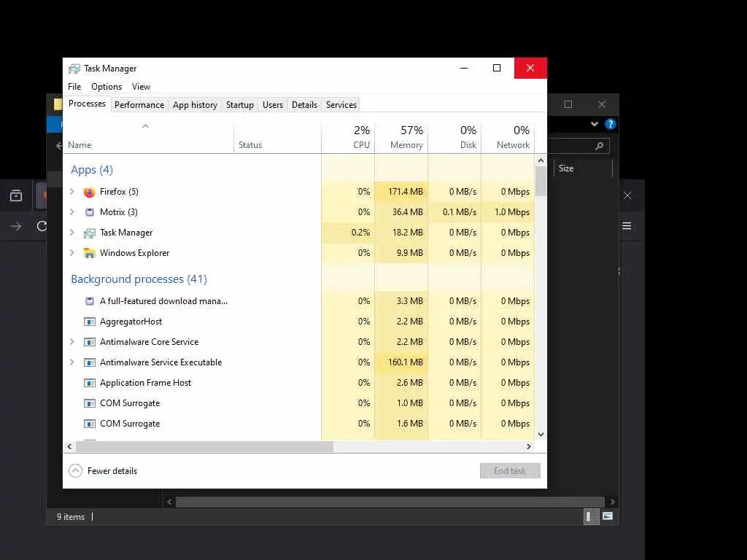Click the scroll right arrow in Task Manager
Image resolution: width=747 pixels, height=560 pixels.
[x=528, y=447]
